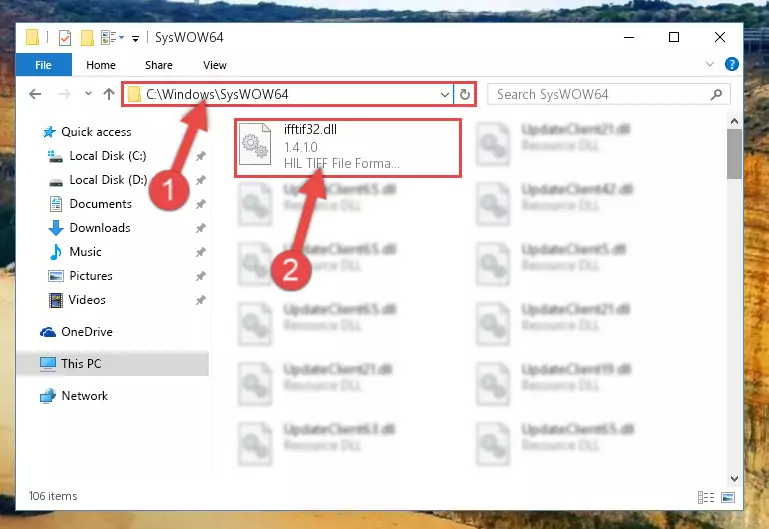Open the recent locations dropdown
The width and height of the screenshot is (769, 529).
point(88,93)
